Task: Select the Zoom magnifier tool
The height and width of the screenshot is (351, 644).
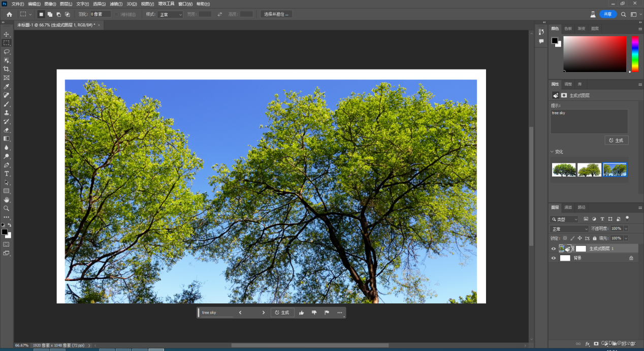Action: click(7, 208)
